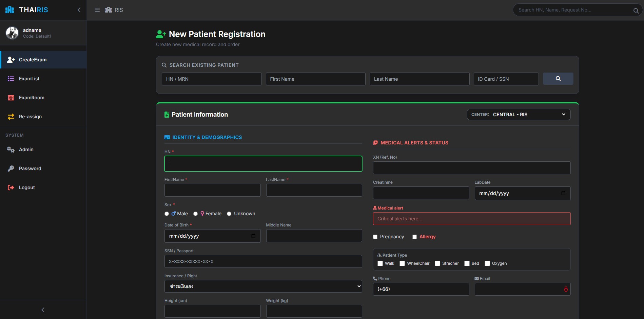Click the red icon in Email field
Viewport: 644px width, 319px height.
pyautogui.click(x=566, y=289)
